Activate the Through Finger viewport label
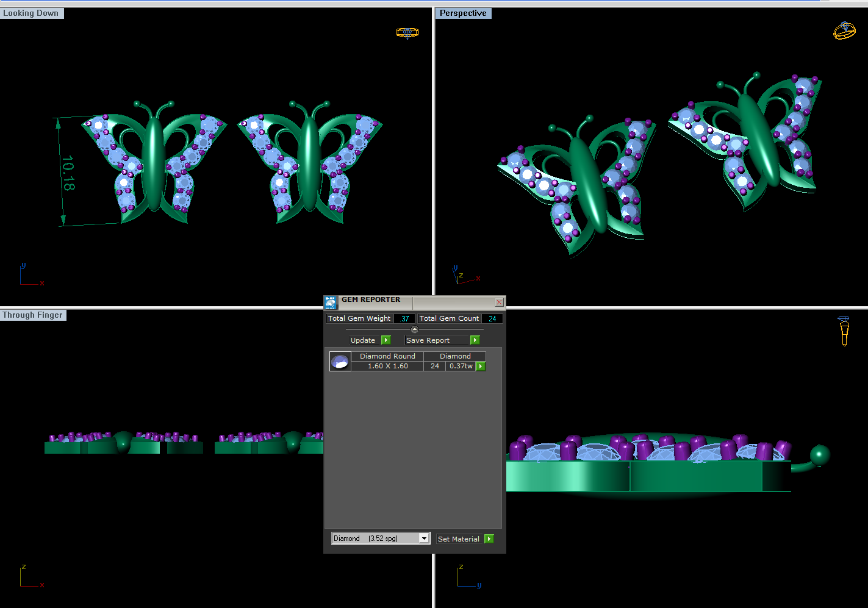This screenshot has width=868, height=608. [x=33, y=315]
